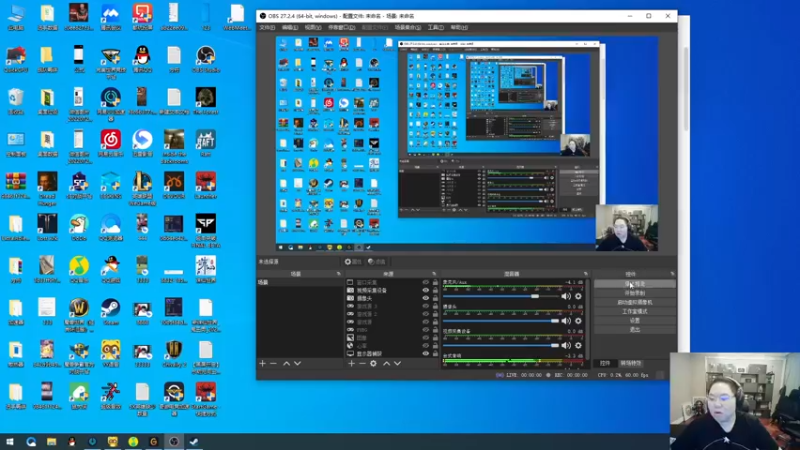Open the 麦克风/Aux mixer gear settings

click(x=578, y=296)
